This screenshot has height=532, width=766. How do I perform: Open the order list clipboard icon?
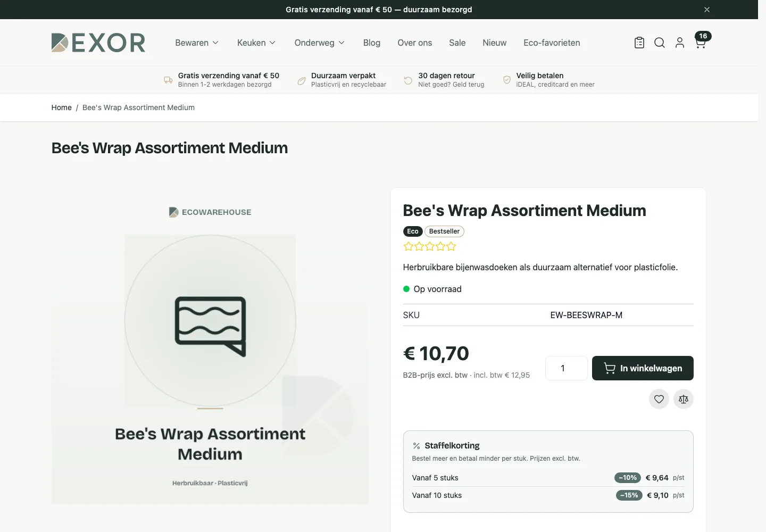click(x=639, y=43)
